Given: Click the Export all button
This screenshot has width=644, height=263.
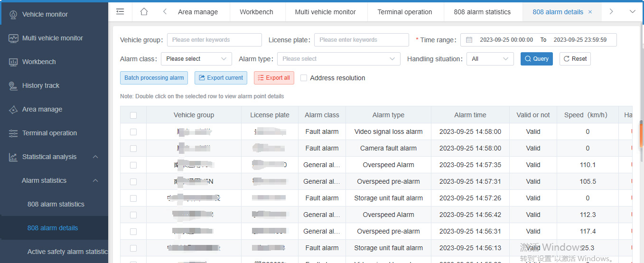Looking at the screenshot, I should (274, 78).
